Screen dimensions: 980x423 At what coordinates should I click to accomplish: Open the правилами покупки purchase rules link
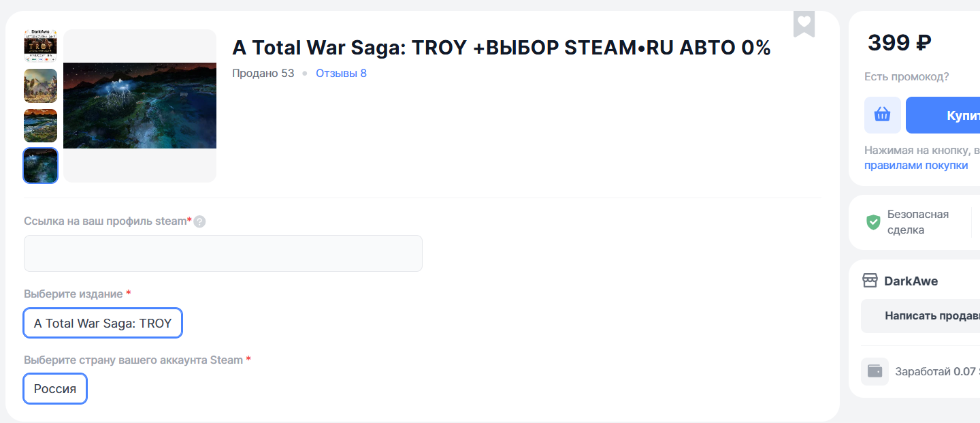coord(915,166)
